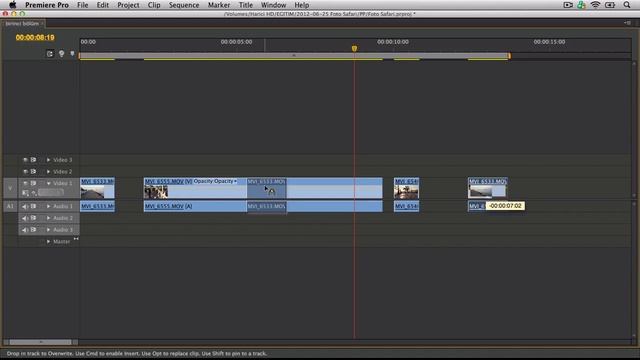640x360 pixels.
Task: Click the Add Marker icon beside the ruler
Action: pyautogui.click(x=72, y=53)
